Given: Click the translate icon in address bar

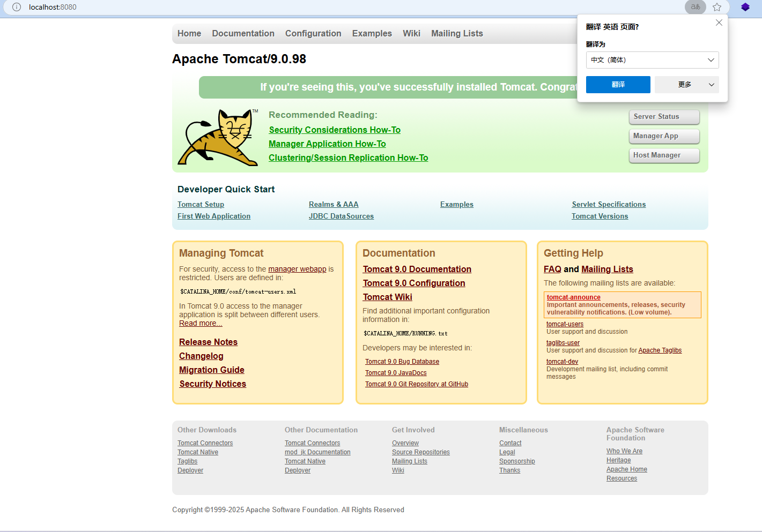Looking at the screenshot, I should (696, 7).
